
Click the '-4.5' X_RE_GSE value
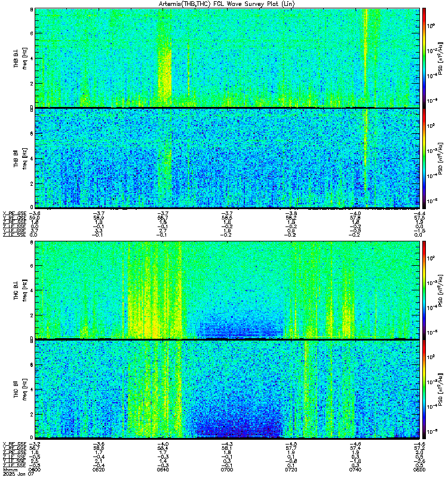point(291,444)
